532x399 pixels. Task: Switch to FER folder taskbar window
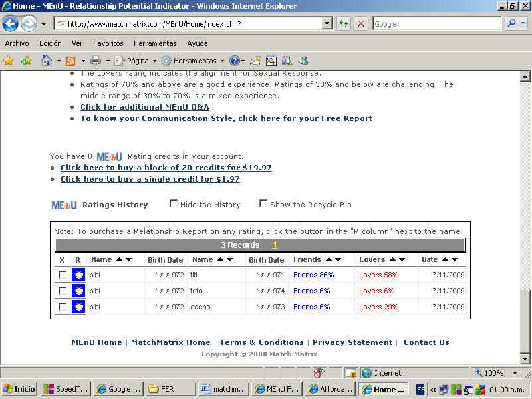[x=171, y=389]
